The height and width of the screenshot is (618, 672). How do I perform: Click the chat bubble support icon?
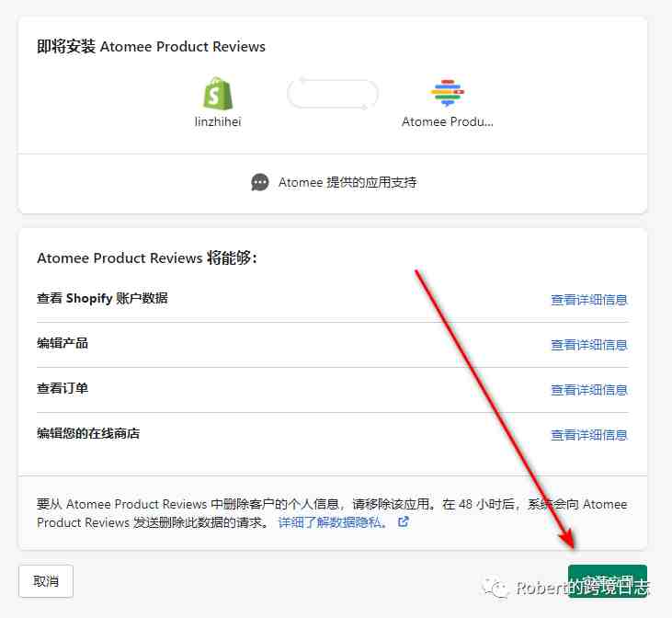coord(260,182)
